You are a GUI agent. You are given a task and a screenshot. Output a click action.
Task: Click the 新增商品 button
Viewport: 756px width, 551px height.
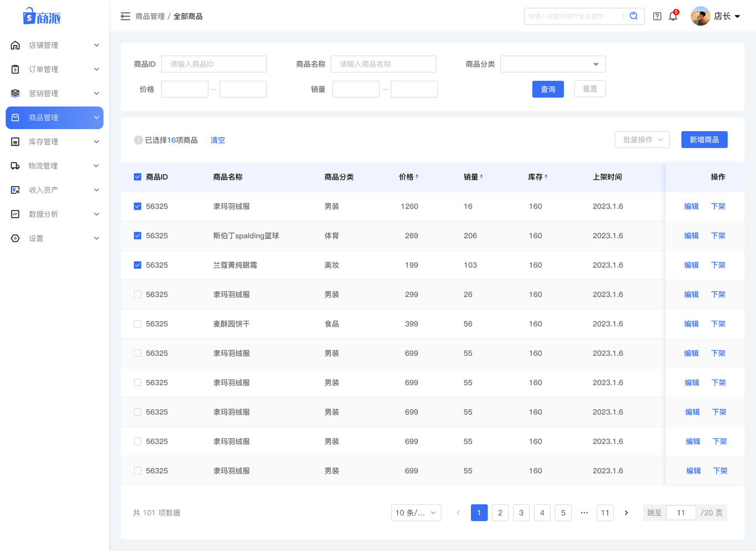tap(704, 140)
